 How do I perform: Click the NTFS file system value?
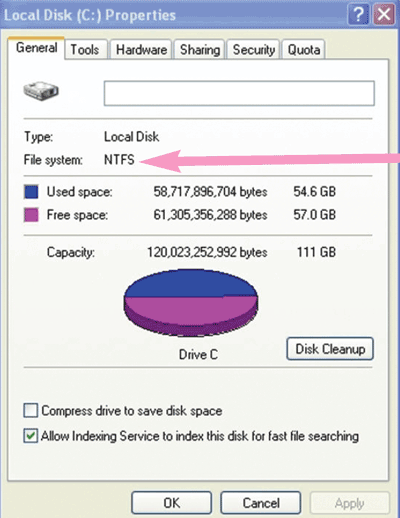click(x=119, y=159)
